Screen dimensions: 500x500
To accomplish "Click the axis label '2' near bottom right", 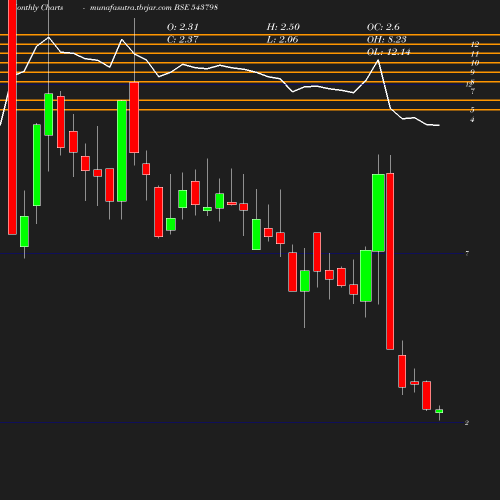I will click(467, 423).
